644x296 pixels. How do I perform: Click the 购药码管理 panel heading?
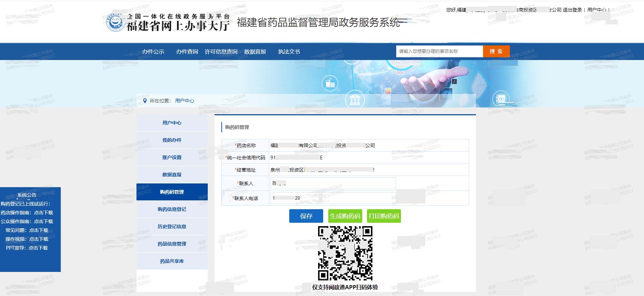point(237,127)
